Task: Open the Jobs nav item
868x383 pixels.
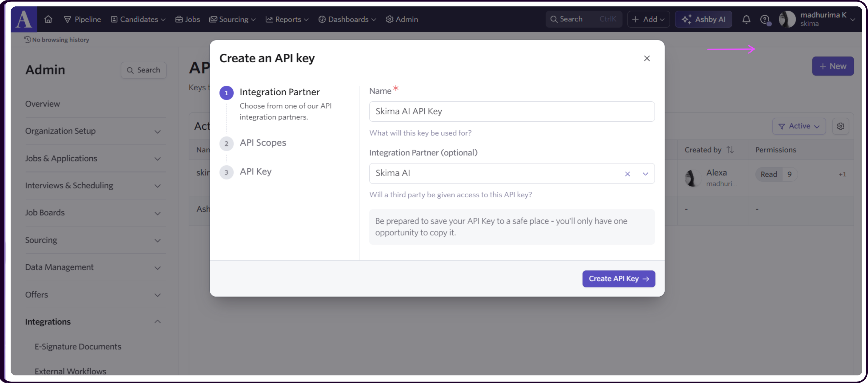Action: coord(188,20)
